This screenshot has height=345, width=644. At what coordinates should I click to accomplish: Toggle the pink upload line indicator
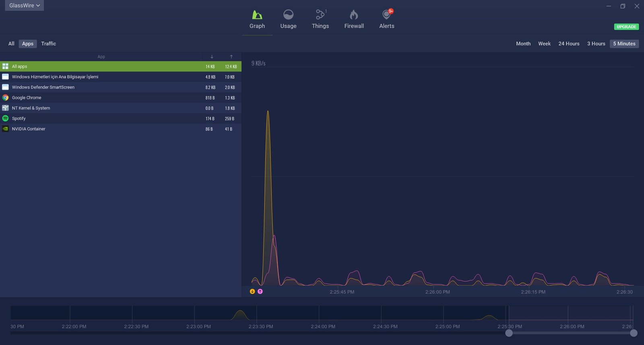pos(260,291)
